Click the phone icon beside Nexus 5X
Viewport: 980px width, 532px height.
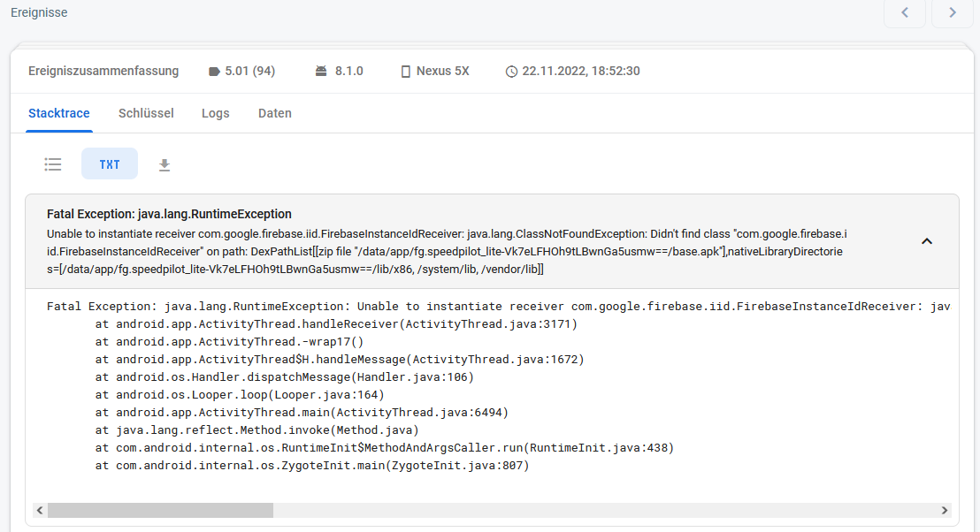[406, 71]
